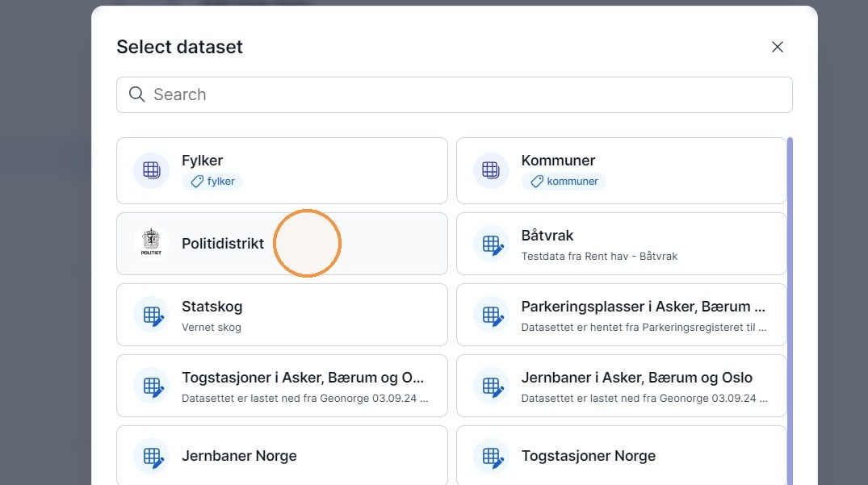Click the magnifier icon in the search box
Image resolution: width=868 pixels, height=485 pixels.
coord(136,94)
